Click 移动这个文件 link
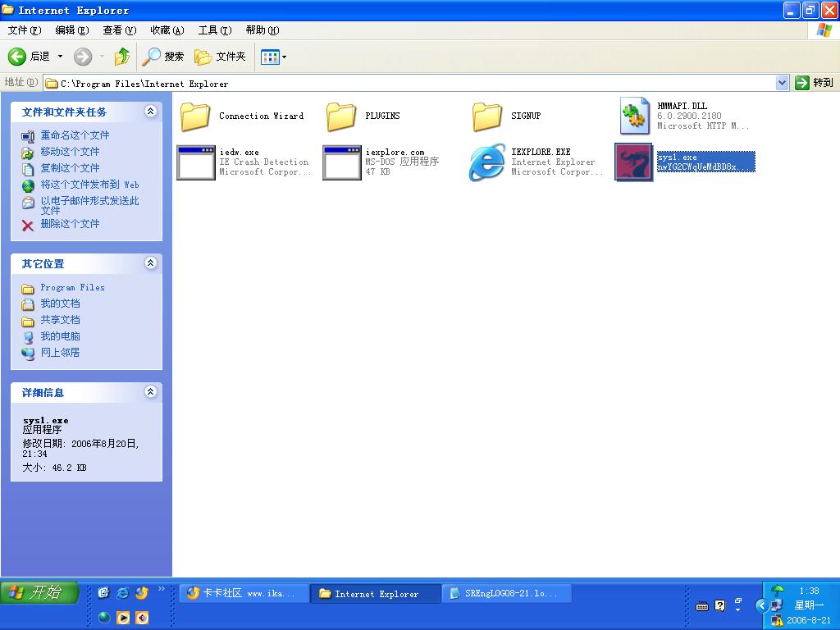The height and width of the screenshot is (630, 840). coord(71,152)
